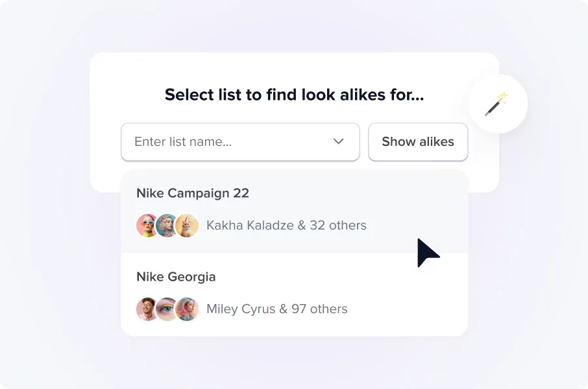Click the man with glasses avatar
Image resolution: width=588 pixels, height=389 pixels.
[x=147, y=309]
